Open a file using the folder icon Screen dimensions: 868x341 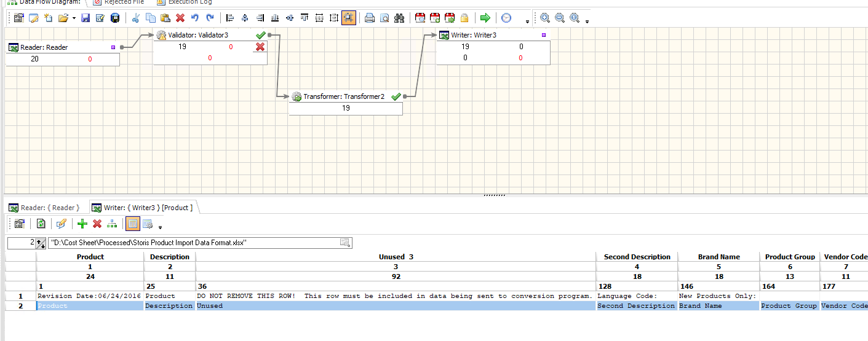(x=63, y=18)
